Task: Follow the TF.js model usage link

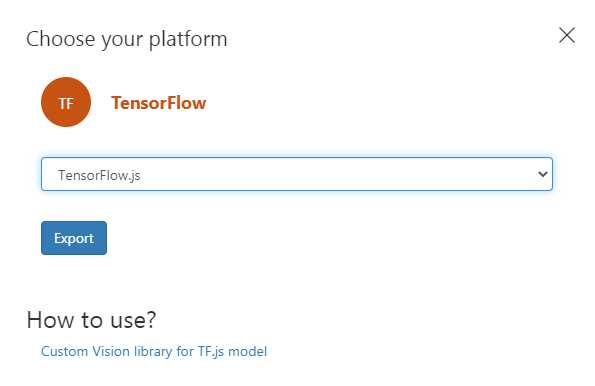Action: (x=154, y=352)
